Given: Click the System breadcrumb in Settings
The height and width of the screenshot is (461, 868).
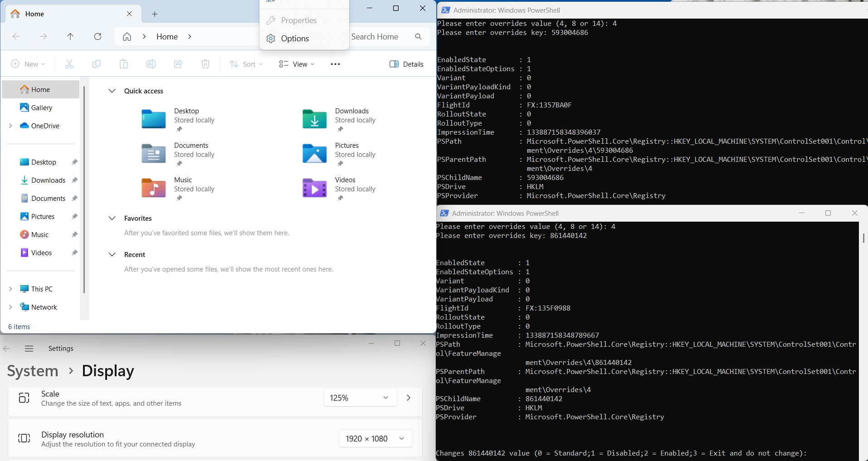Looking at the screenshot, I should coord(33,371).
